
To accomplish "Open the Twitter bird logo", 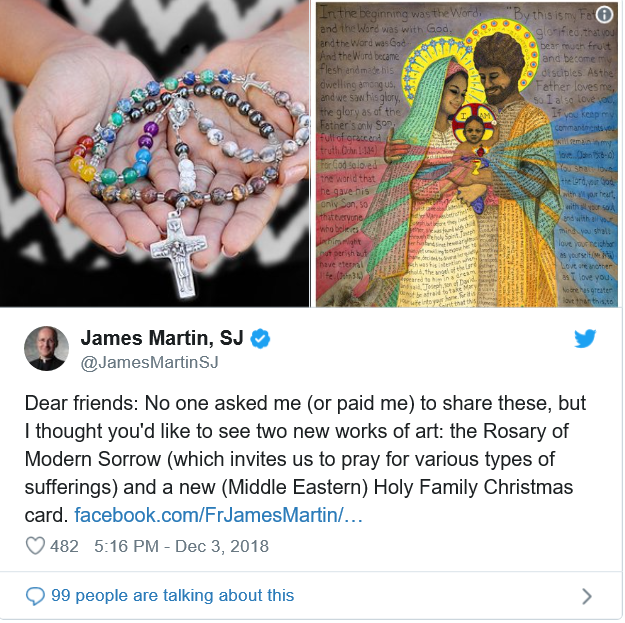I will [x=585, y=338].
